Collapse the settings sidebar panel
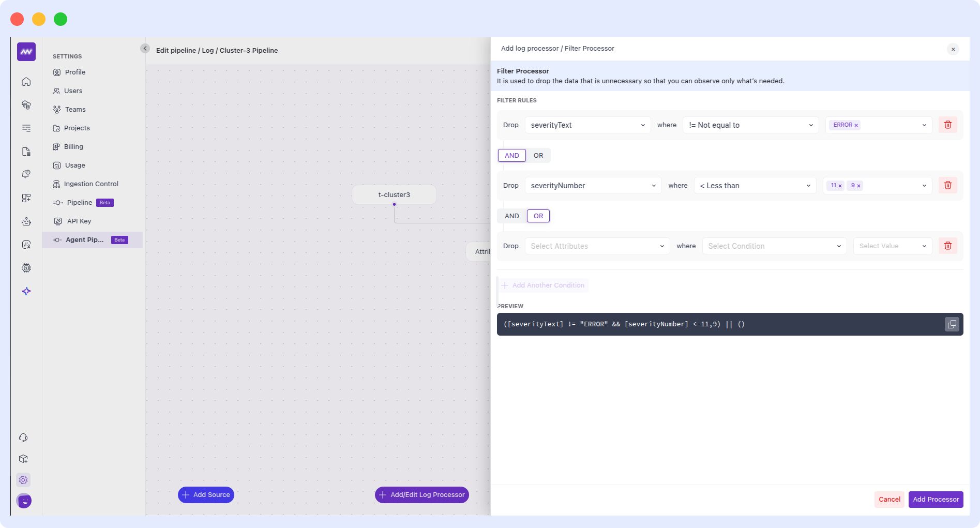 point(145,48)
